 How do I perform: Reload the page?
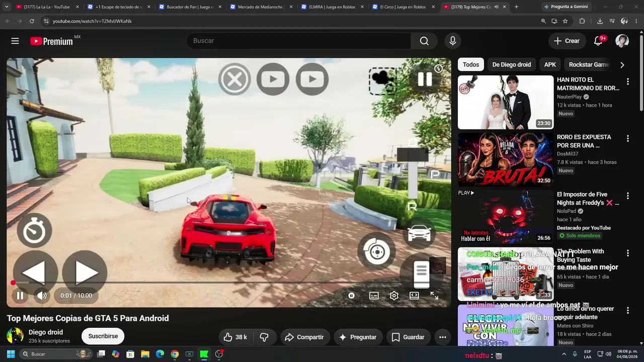point(32,21)
